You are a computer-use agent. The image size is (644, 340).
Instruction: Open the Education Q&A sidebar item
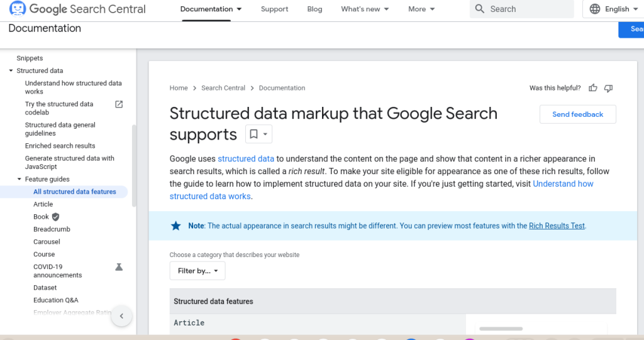[x=56, y=300]
